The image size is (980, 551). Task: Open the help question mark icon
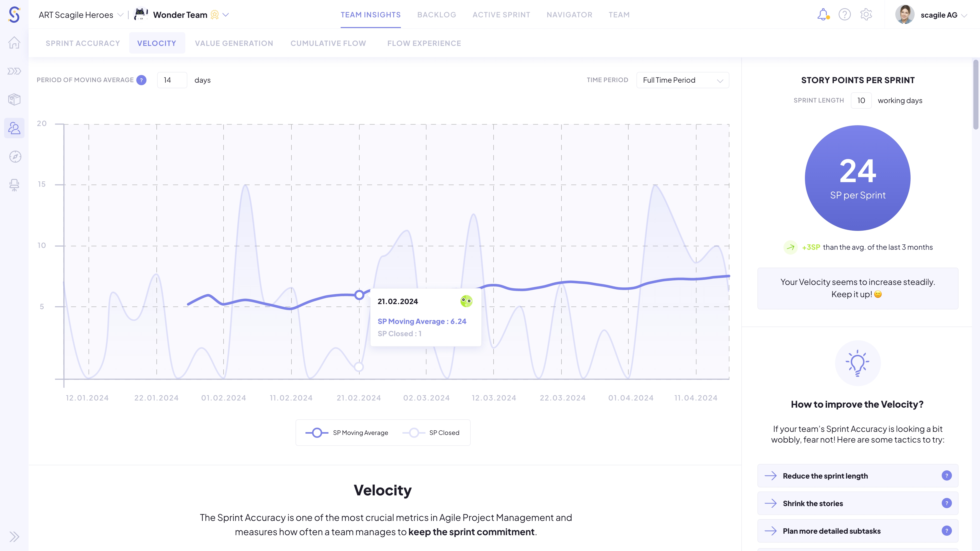point(844,15)
